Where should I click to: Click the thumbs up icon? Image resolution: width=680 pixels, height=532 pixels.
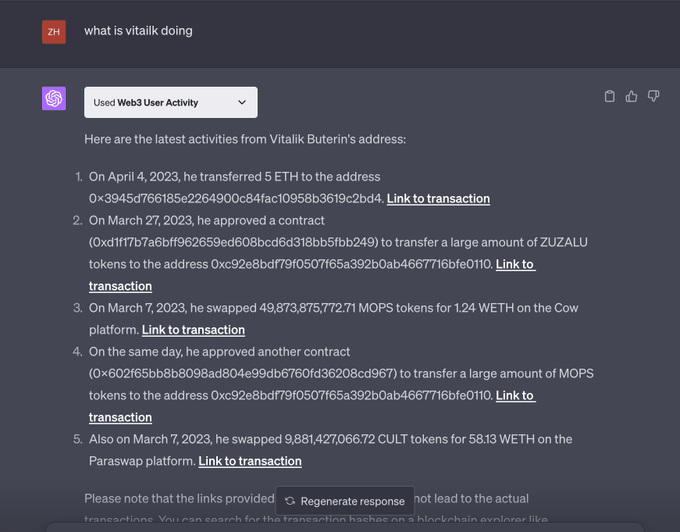pos(632,97)
